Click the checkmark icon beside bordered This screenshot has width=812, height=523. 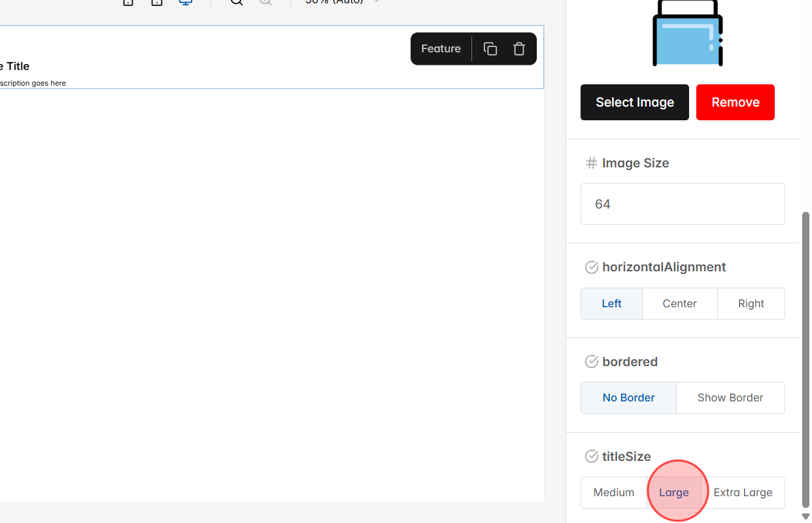[x=592, y=362]
